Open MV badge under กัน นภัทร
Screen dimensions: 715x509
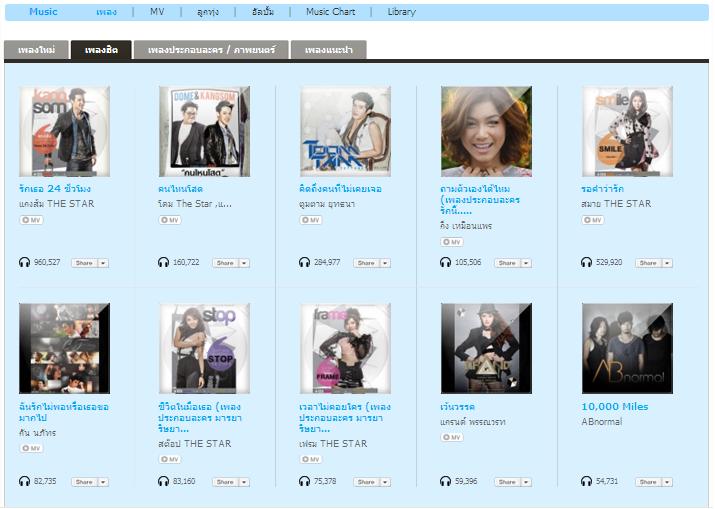click(x=31, y=448)
